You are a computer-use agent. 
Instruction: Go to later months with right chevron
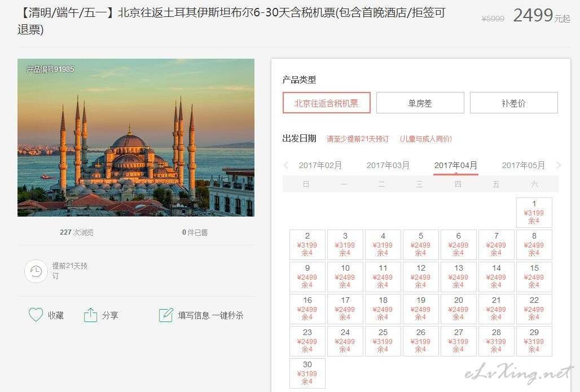click(558, 165)
